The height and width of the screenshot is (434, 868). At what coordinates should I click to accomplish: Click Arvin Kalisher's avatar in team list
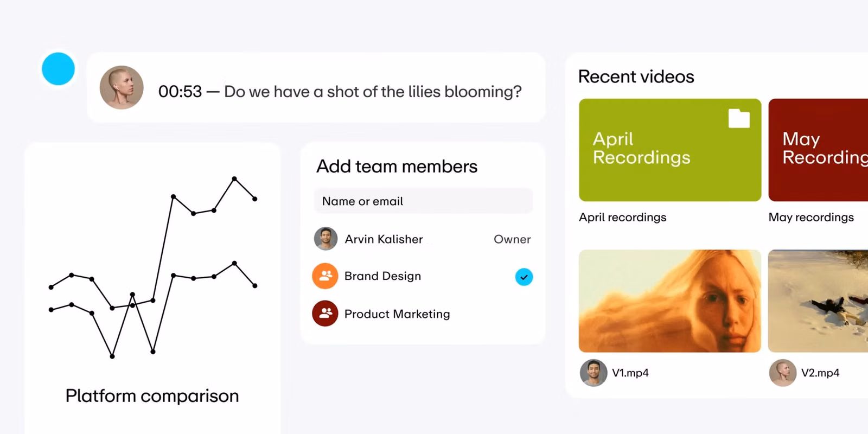(x=325, y=239)
